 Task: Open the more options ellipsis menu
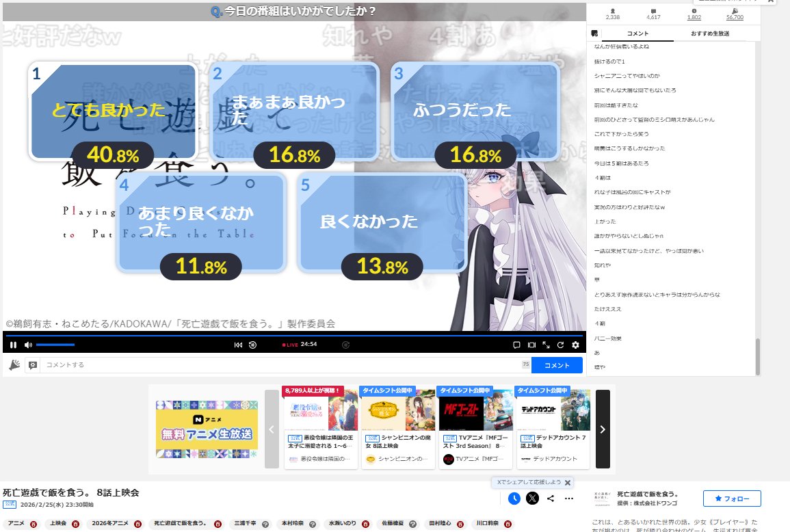pos(569,498)
